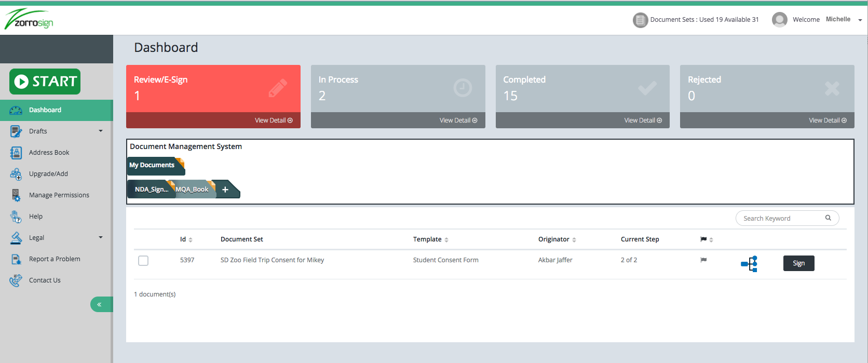View details of the red Review/E-Sign card
This screenshot has width=868, height=363.
click(273, 120)
